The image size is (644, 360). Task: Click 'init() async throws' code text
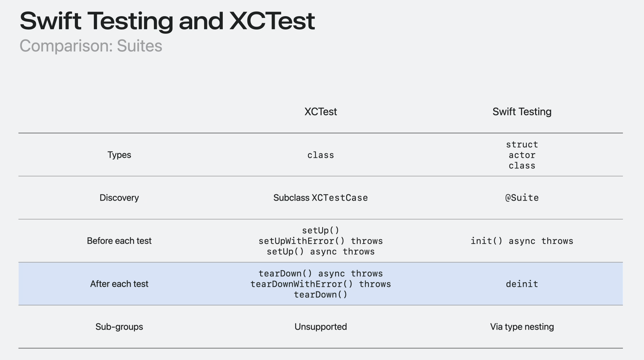pyautogui.click(x=522, y=241)
